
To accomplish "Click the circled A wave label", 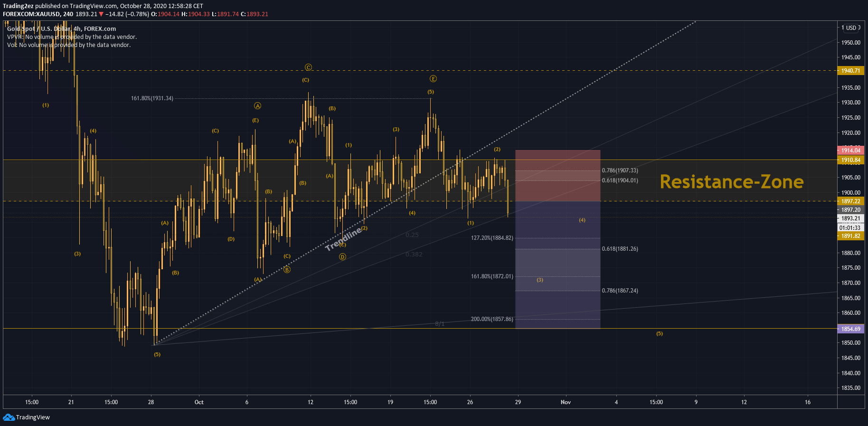I will click(257, 106).
